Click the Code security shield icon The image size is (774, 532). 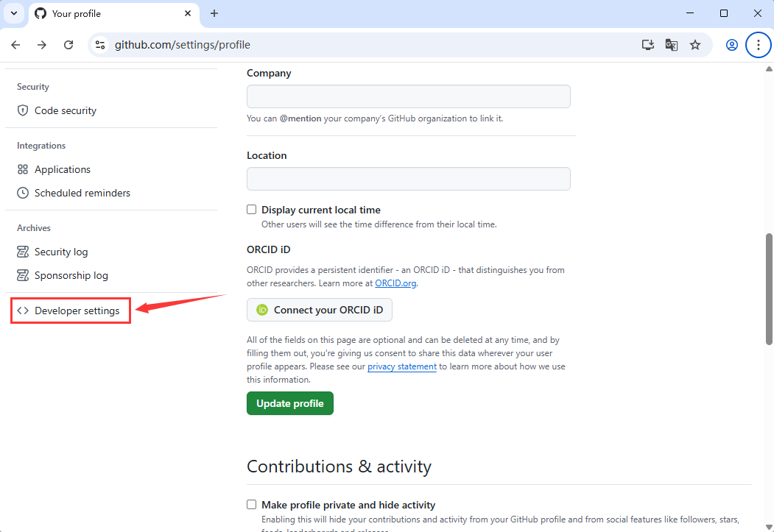pos(23,110)
